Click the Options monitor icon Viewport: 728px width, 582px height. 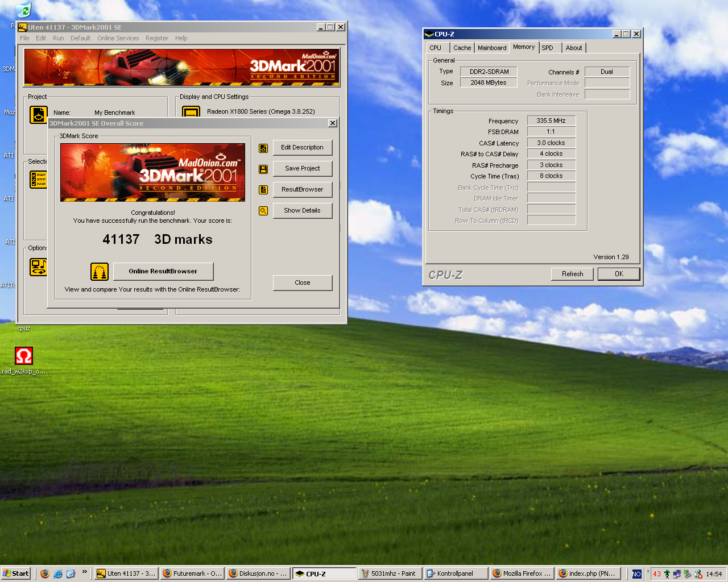(39, 267)
